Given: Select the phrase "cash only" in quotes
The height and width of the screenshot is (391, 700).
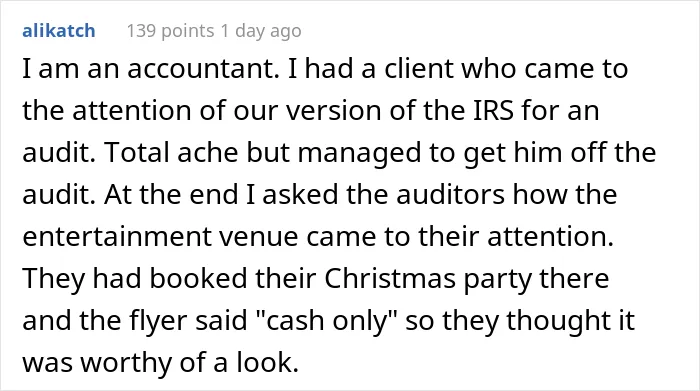Looking at the screenshot, I should point(326,320).
